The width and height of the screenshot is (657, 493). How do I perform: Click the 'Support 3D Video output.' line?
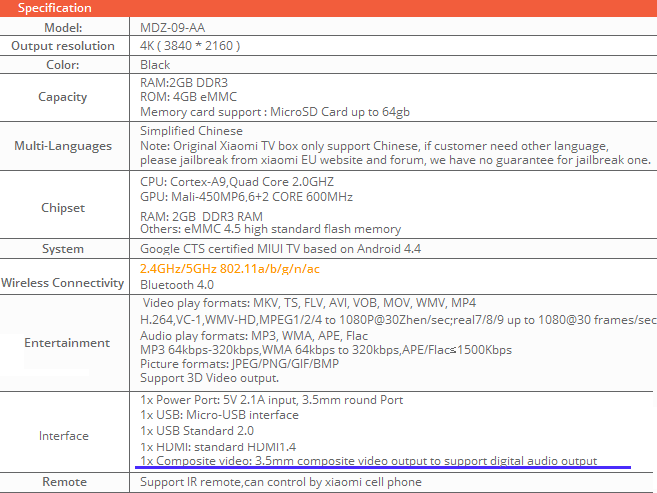tap(209, 378)
